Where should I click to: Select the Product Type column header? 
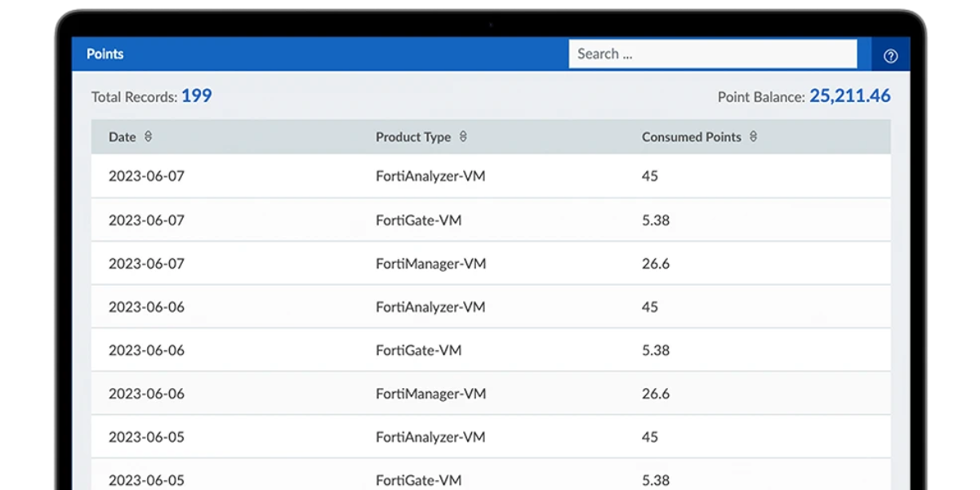pyautogui.click(x=413, y=137)
